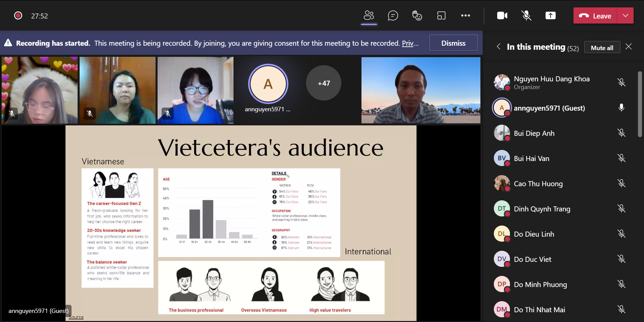
Task: Click Bui Diep Anh's muted mic icon
Action: coord(621,133)
